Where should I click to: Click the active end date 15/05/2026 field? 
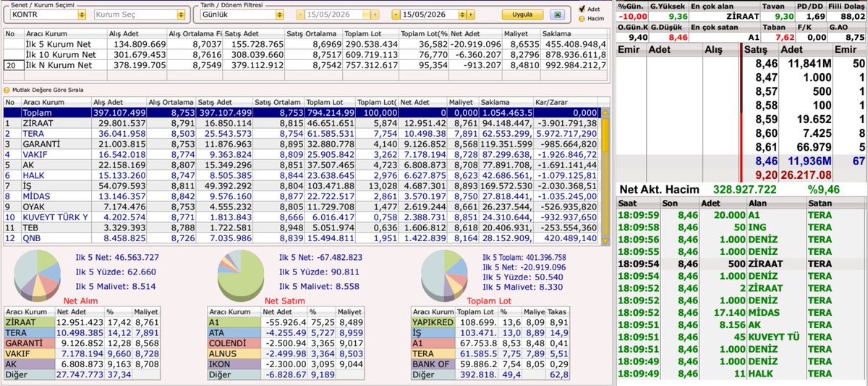pyautogui.click(x=429, y=14)
